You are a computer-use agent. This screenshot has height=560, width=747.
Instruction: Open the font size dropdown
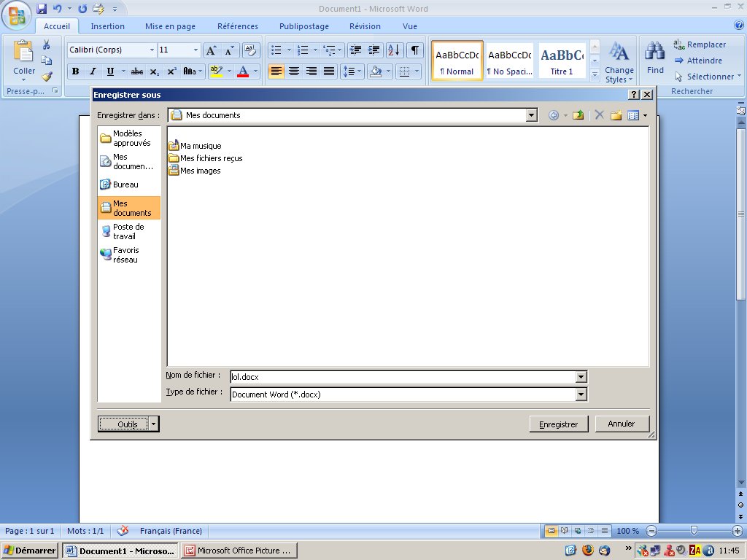[x=196, y=50]
